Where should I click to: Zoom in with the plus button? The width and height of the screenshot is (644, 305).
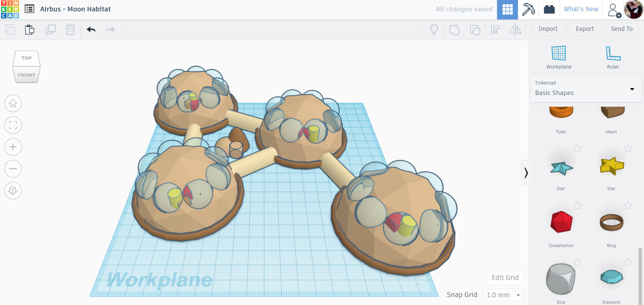click(x=13, y=147)
